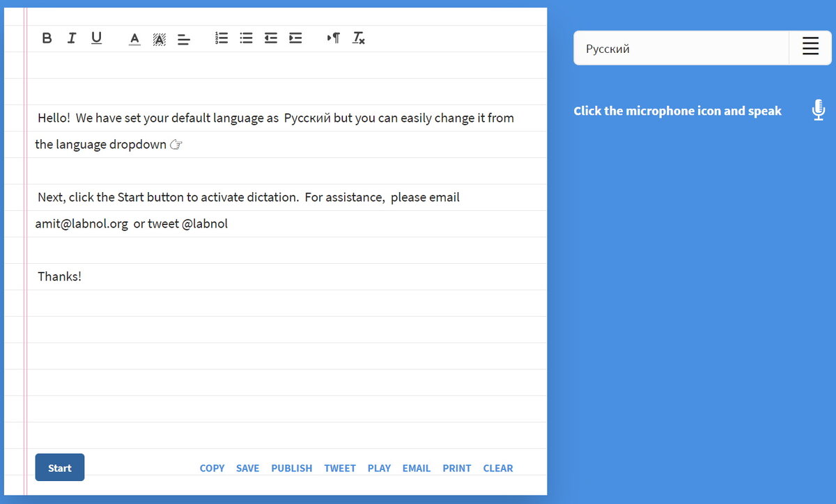Image resolution: width=836 pixels, height=504 pixels.
Task: Toggle underline formatting
Action: coord(95,38)
